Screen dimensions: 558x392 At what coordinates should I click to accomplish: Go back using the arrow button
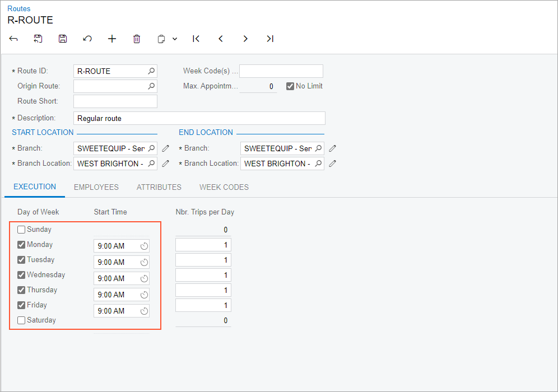point(13,39)
